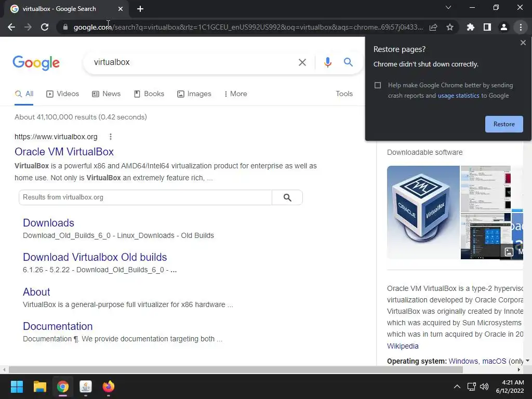The image size is (532, 399).
Task: Start voice search with the microphone
Action: pos(327,62)
